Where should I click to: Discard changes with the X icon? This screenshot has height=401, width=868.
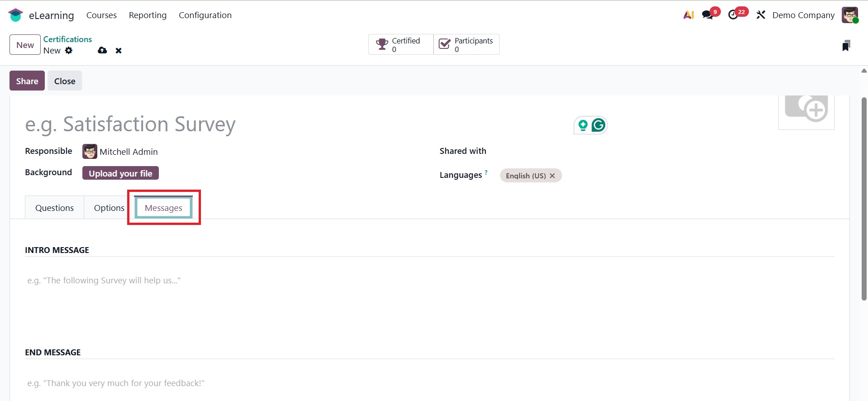pyautogui.click(x=119, y=50)
